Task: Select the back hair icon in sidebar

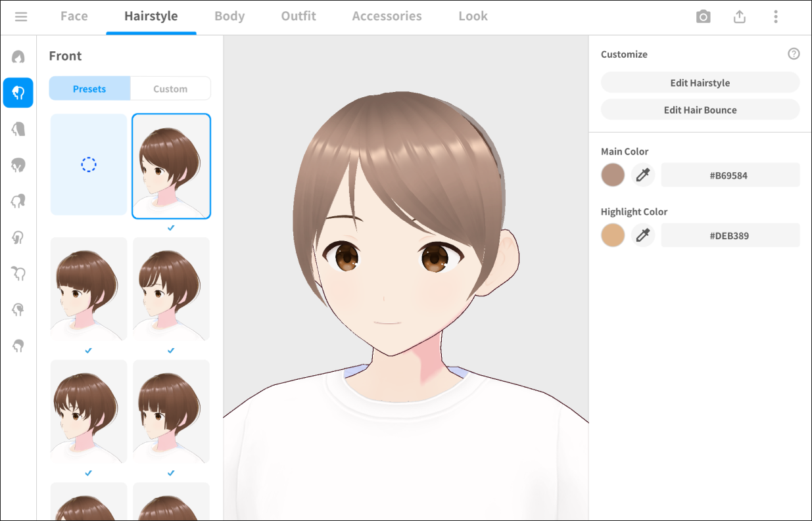Action: [18, 129]
